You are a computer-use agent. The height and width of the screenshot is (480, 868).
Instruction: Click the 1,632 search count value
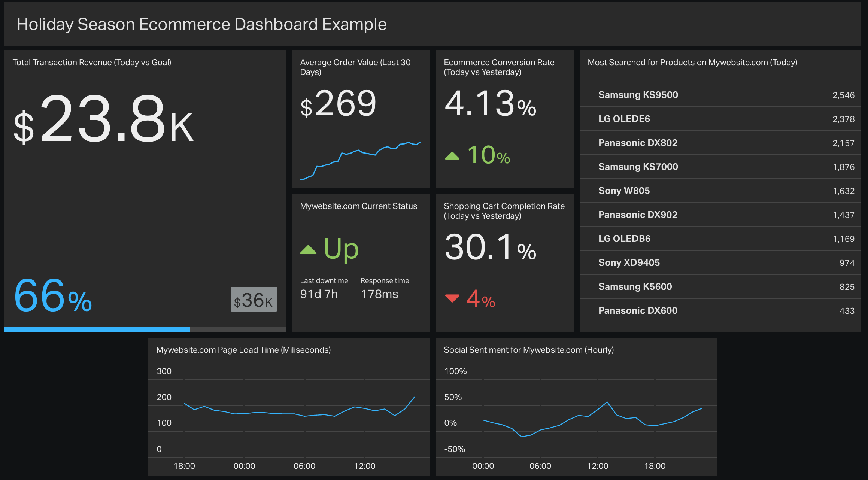[x=843, y=191]
